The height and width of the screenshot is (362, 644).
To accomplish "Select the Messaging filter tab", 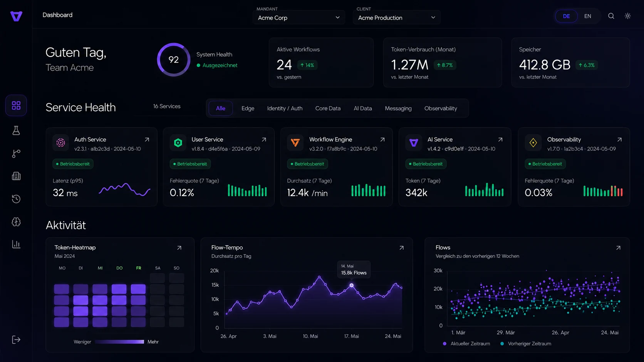I will (398, 108).
